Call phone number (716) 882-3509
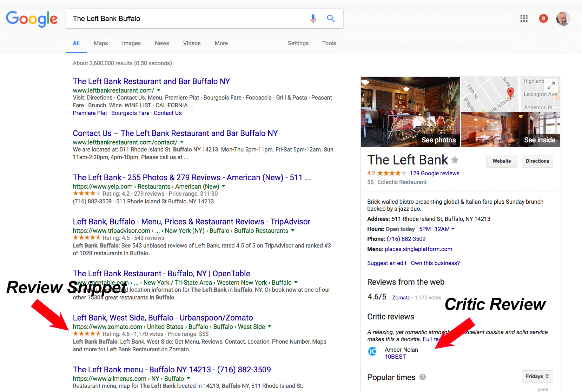582x392 pixels. pyautogui.click(x=406, y=239)
